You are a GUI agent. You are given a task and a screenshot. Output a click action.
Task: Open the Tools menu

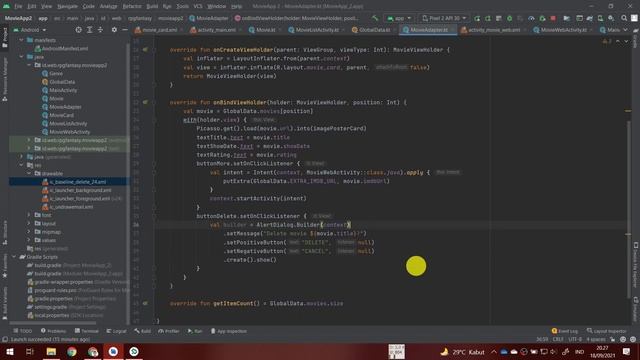pyautogui.click(x=182, y=6)
